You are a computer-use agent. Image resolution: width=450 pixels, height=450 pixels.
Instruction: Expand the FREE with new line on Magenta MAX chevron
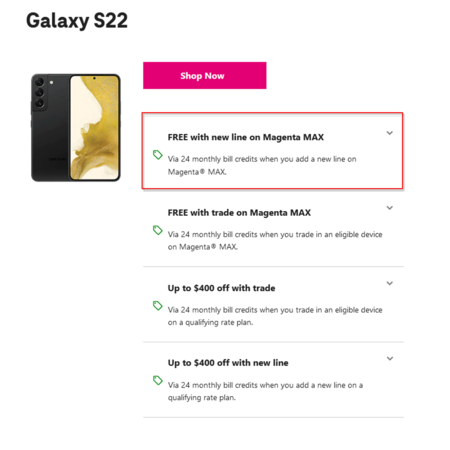click(x=389, y=133)
